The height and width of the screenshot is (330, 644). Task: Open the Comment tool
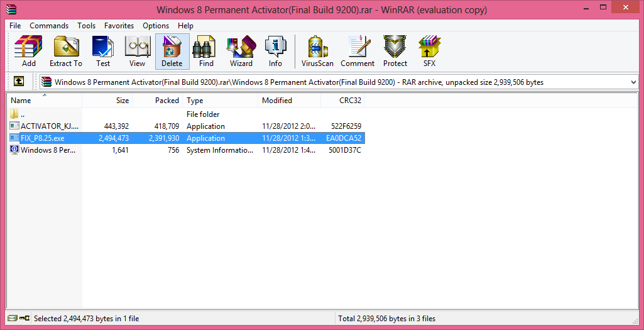coord(357,52)
